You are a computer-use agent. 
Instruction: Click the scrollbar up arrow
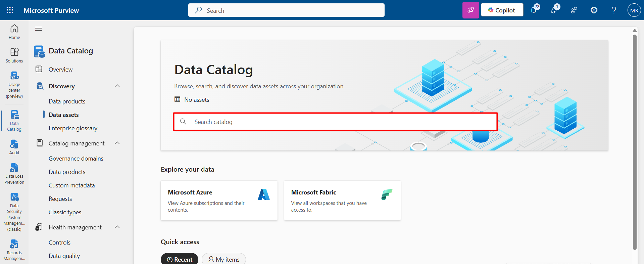pyautogui.click(x=635, y=31)
